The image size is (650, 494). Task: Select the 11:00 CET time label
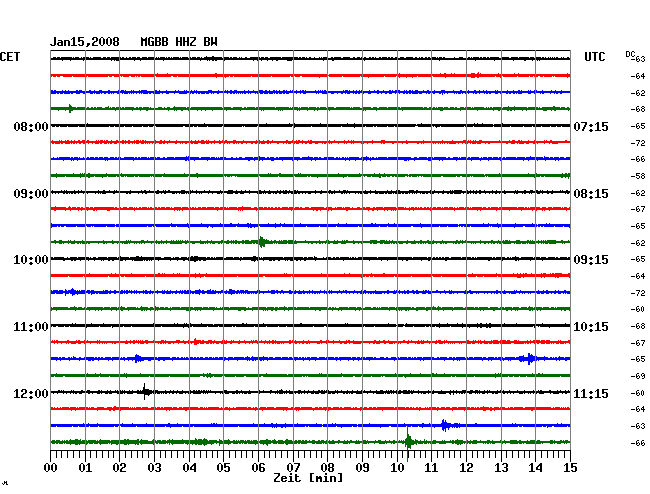coord(31,327)
